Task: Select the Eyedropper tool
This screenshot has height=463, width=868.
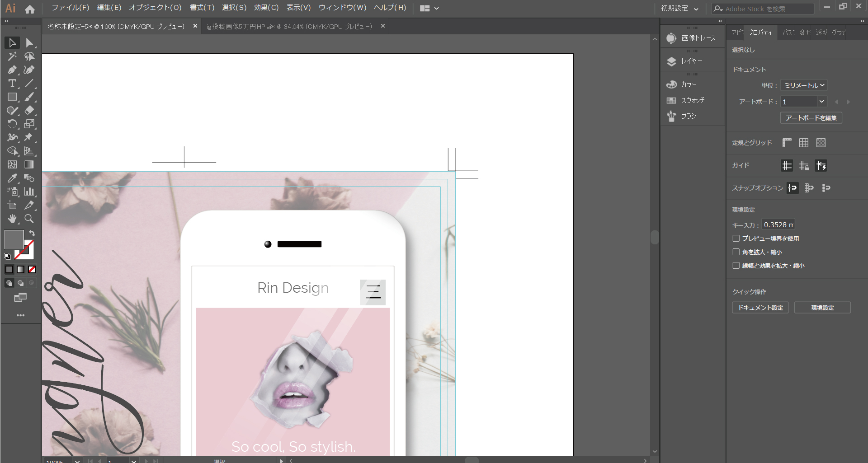Action: (x=12, y=178)
